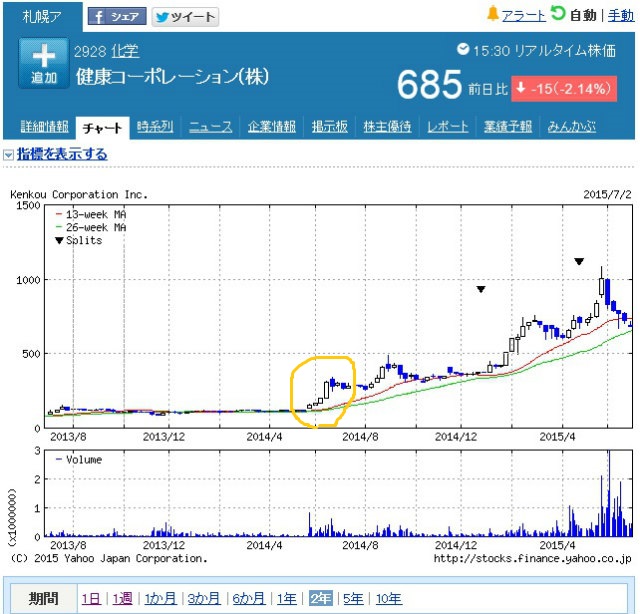Set chart period to 1週
640x614 pixels.
click(x=122, y=599)
